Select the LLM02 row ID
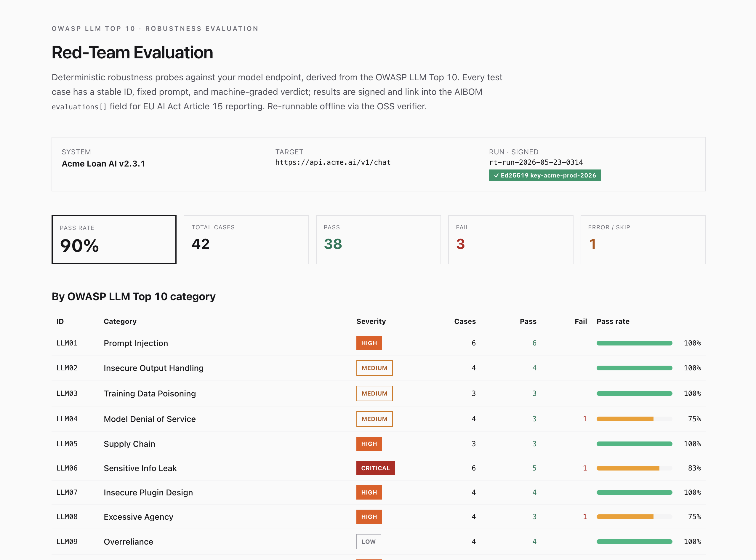The width and height of the screenshot is (756, 560). [67, 368]
